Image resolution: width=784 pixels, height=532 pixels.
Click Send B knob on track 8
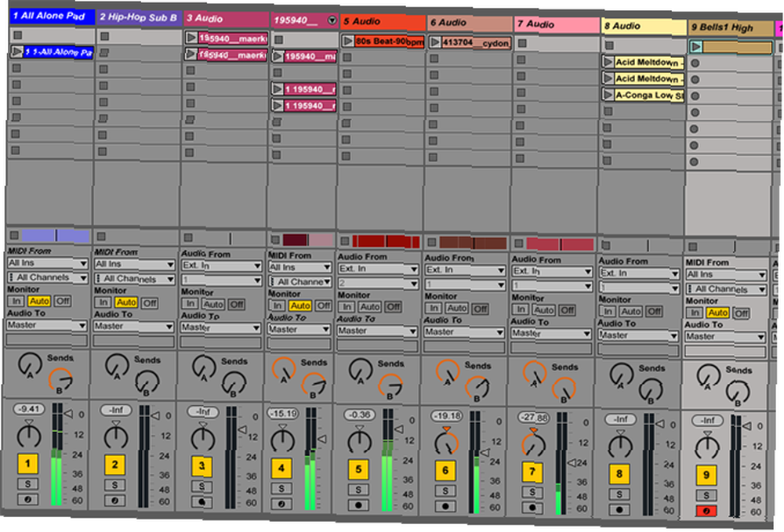[651, 391]
